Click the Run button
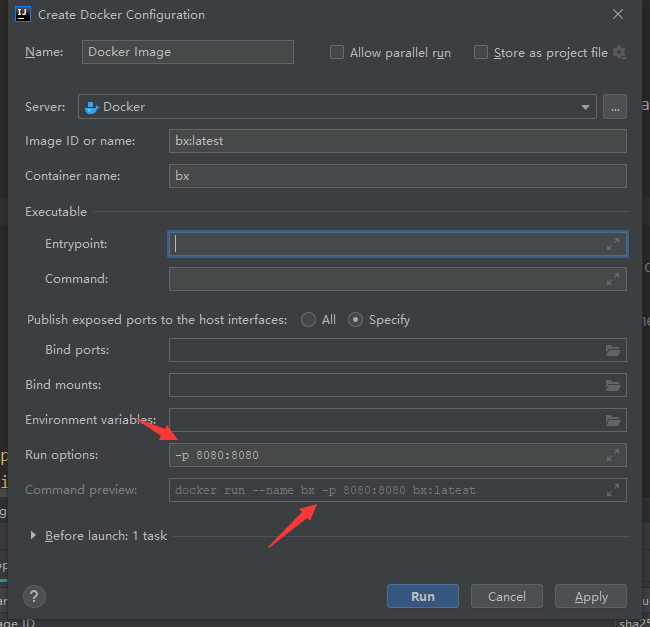This screenshot has height=627, width=650. [423, 596]
